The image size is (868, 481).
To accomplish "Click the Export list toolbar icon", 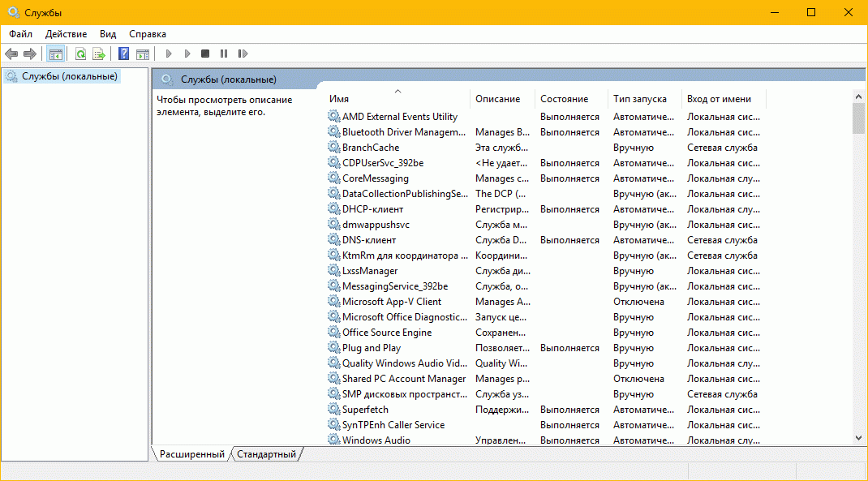I will coord(99,54).
